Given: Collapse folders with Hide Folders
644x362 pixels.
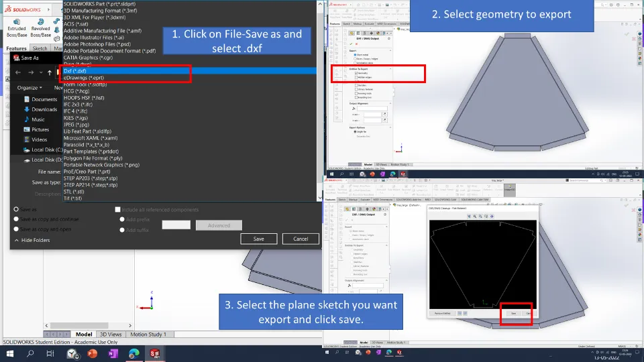Looking at the screenshot, I should click(32, 240).
